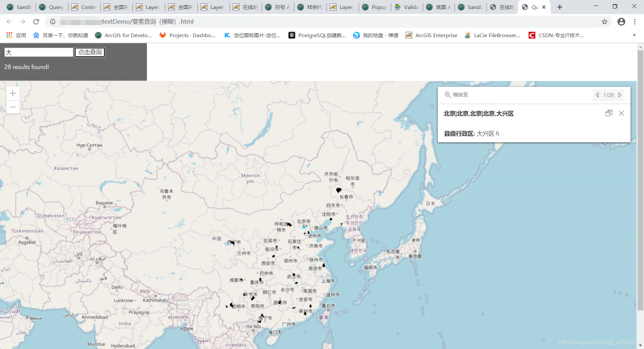644x349 pixels.
Task: Show previous feature in popup
Action: [597, 95]
